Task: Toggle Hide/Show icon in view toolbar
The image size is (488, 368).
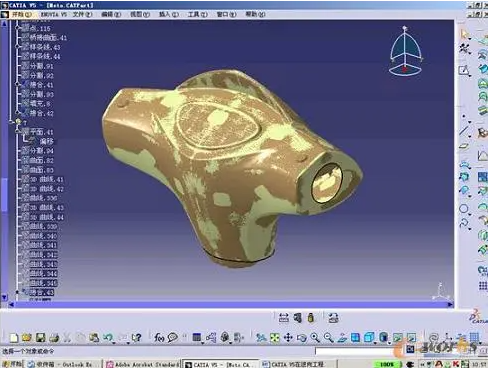Action: coord(397,338)
